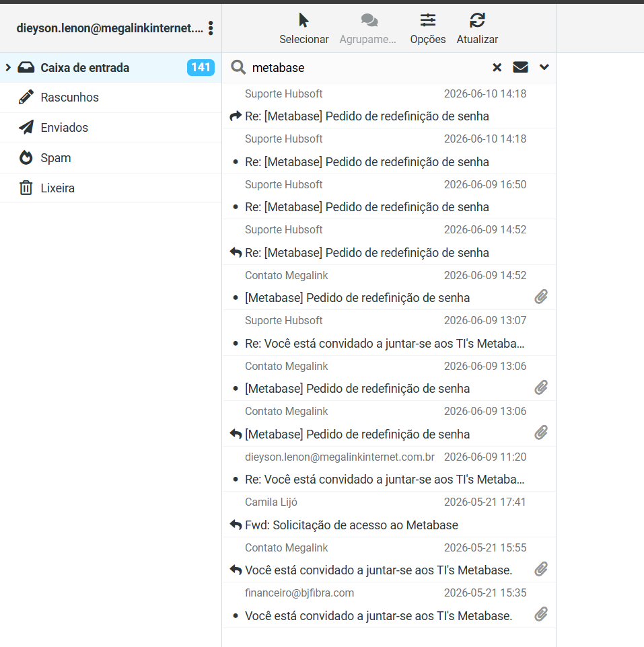Click the Lixeira trash can icon
This screenshot has width=644, height=647.
26,188
